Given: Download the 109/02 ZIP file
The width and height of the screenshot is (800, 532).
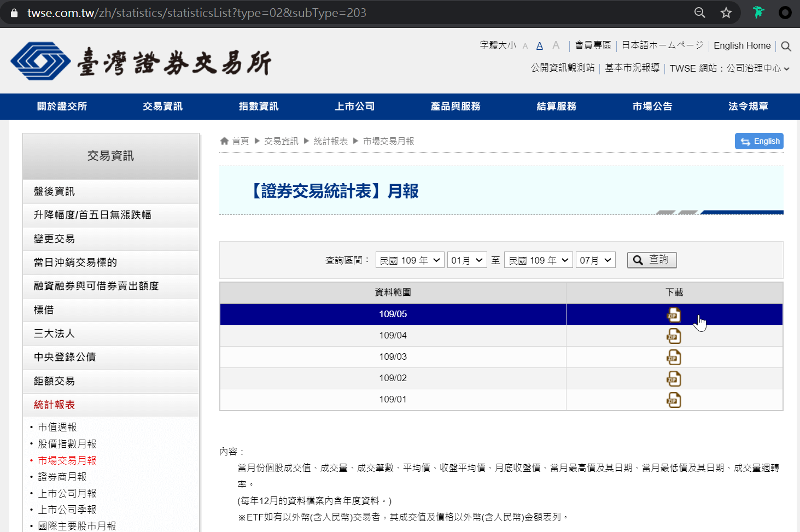Looking at the screenshot, I should (674, 378).
